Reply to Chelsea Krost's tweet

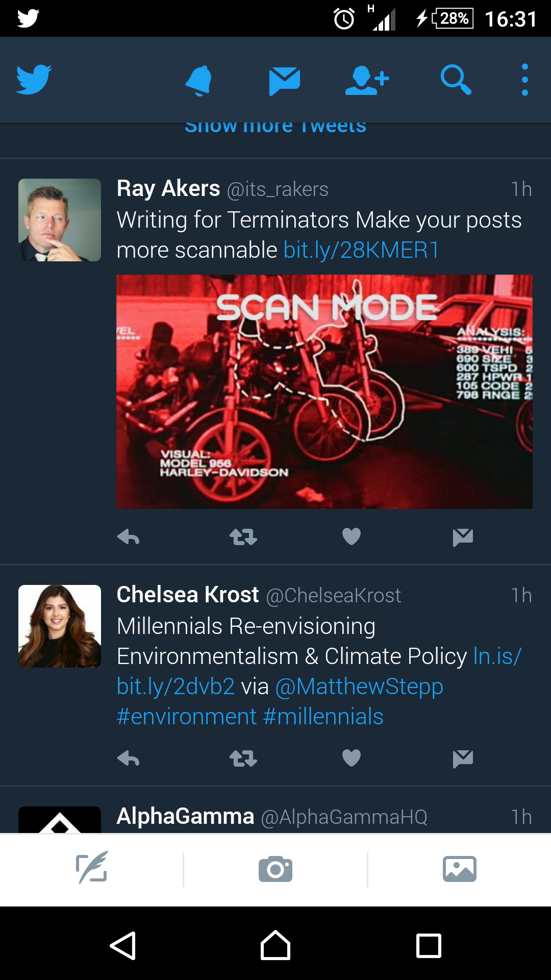point(128,758)
